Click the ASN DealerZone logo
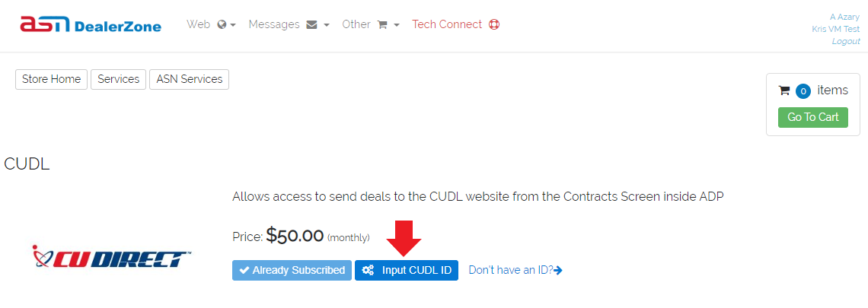The height and width of the screenshot is (308, 868). 91,25
